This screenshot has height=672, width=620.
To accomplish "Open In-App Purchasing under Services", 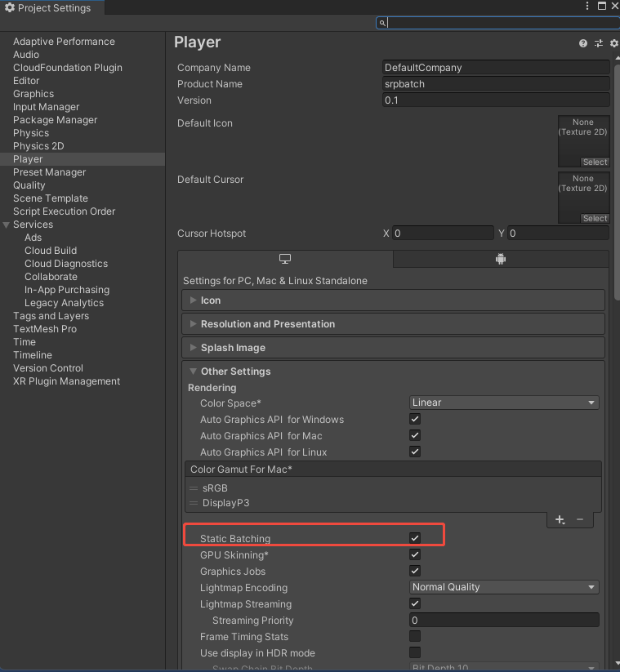I will click(67, 290).
